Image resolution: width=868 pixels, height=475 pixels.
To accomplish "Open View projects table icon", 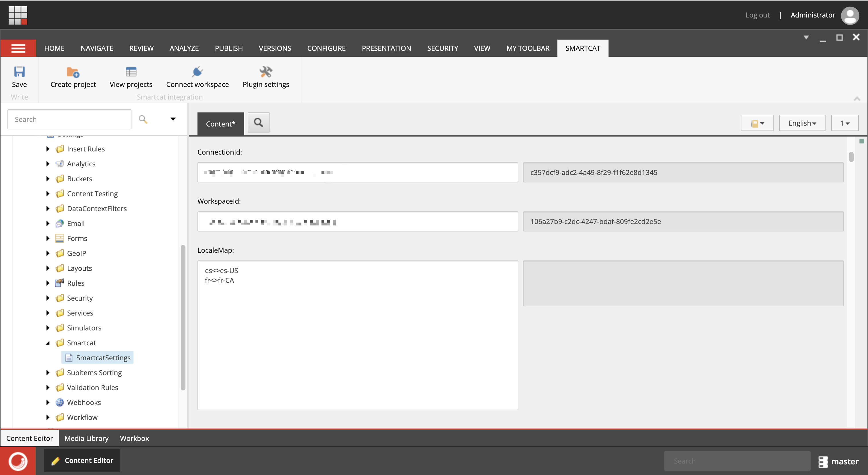I will tap(131, 72).
